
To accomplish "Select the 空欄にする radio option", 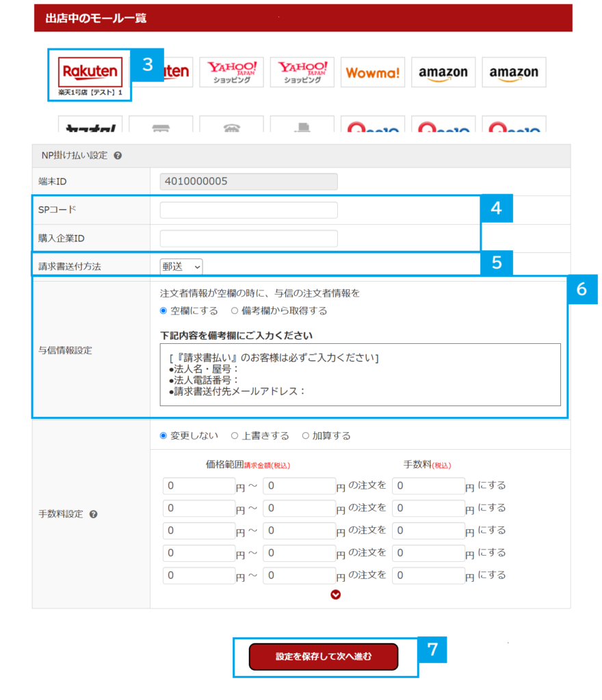I will 163,311.
